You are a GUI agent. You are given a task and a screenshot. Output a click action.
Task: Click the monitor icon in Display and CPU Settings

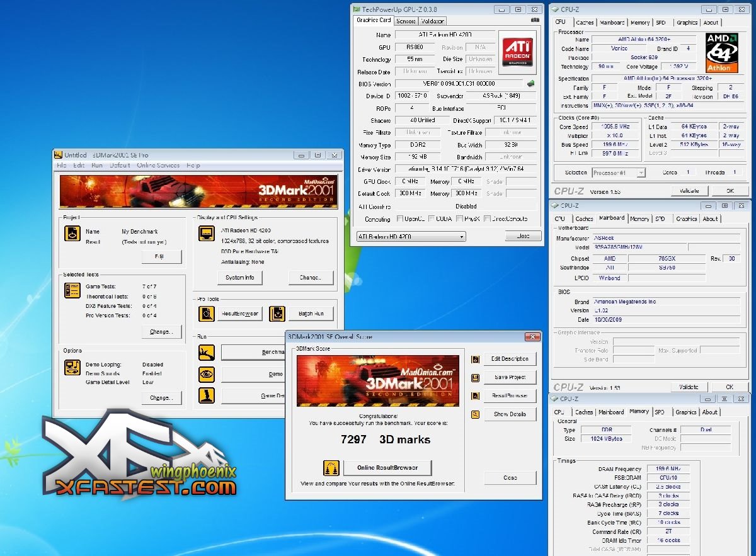tap(207, 234)
